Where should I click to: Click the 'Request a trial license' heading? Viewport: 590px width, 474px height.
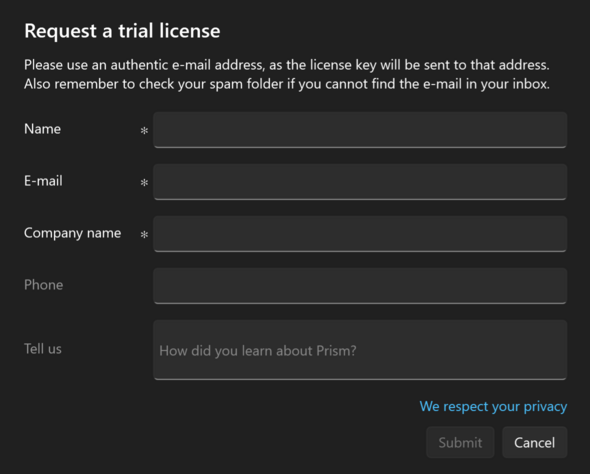click(x=122, y=31)
